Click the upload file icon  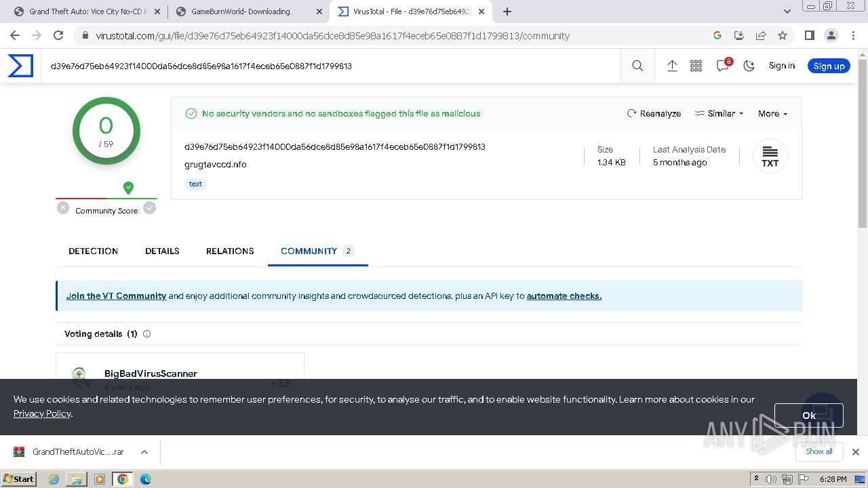pos(672,66)
